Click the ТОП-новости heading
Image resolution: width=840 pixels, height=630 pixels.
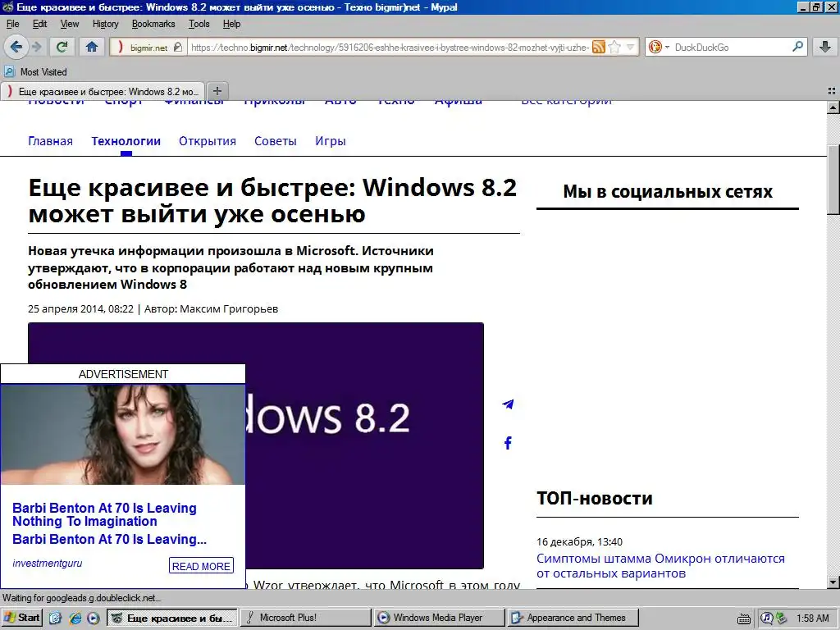coord(595,498)
